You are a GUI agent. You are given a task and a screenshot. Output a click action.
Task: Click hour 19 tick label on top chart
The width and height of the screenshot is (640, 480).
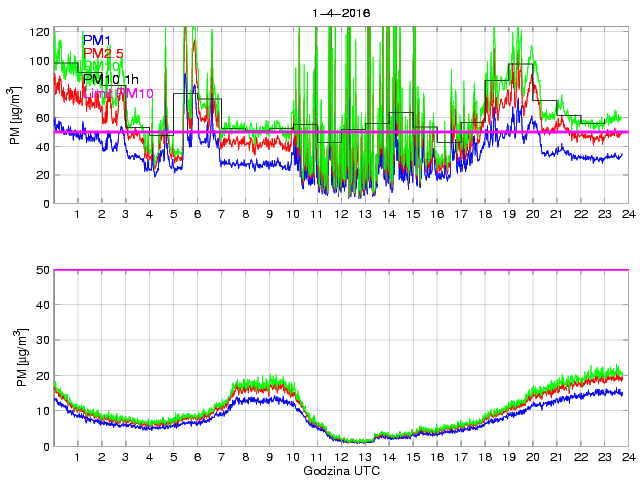(x=509, y=214)
